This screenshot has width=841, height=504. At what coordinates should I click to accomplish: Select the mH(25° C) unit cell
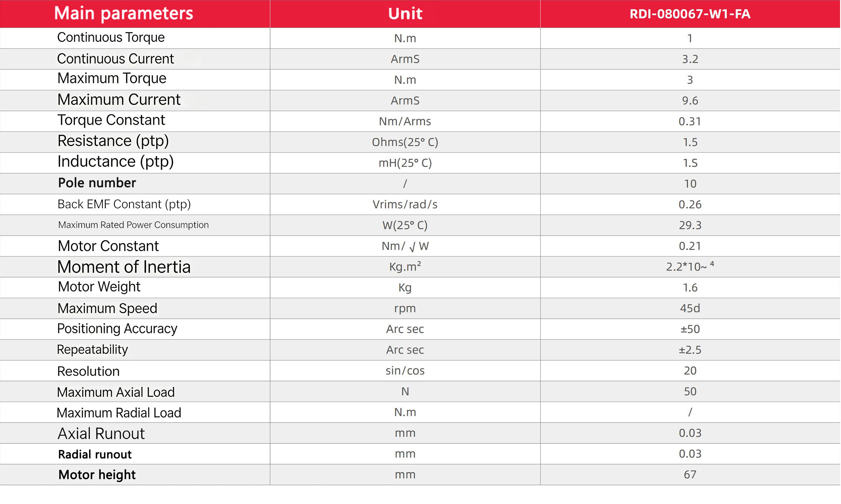(405, 163)
